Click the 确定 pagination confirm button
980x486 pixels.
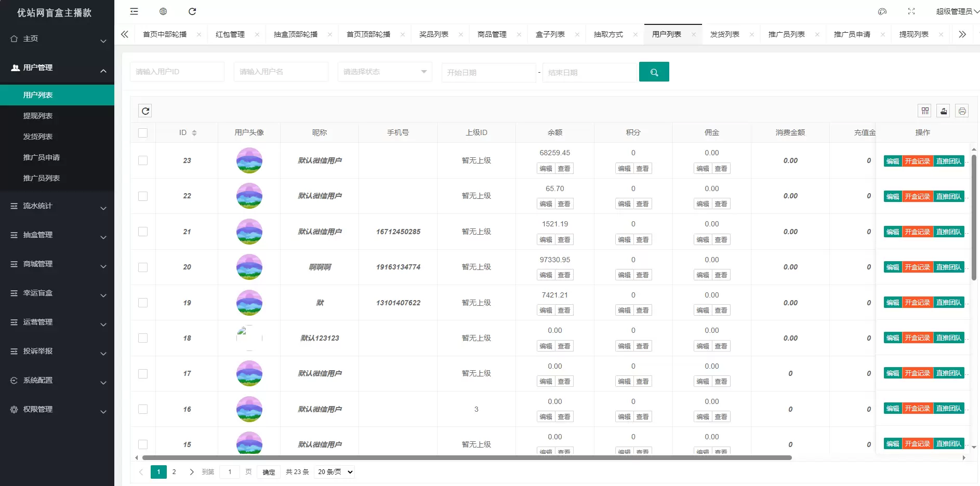pos(269,472)
